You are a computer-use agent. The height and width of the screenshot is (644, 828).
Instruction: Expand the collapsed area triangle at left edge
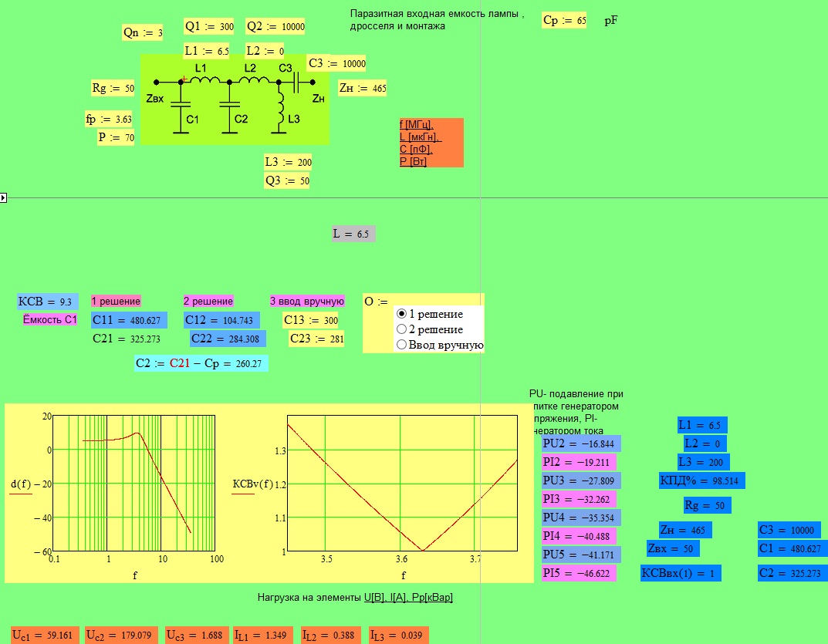[x=3, y=198]
